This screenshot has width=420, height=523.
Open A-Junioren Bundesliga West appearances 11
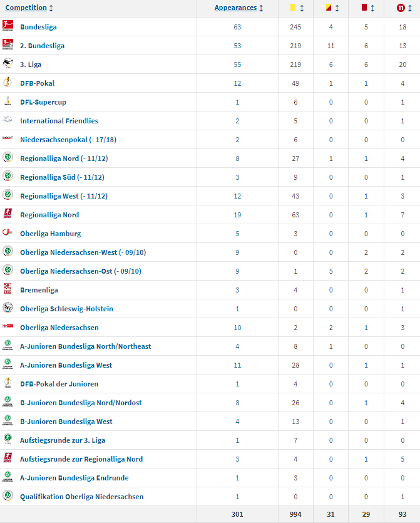[237, 365]
